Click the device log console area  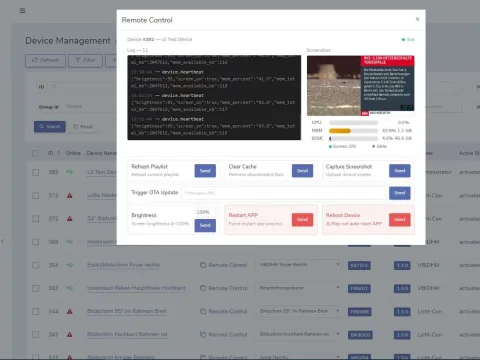point(214,98)
